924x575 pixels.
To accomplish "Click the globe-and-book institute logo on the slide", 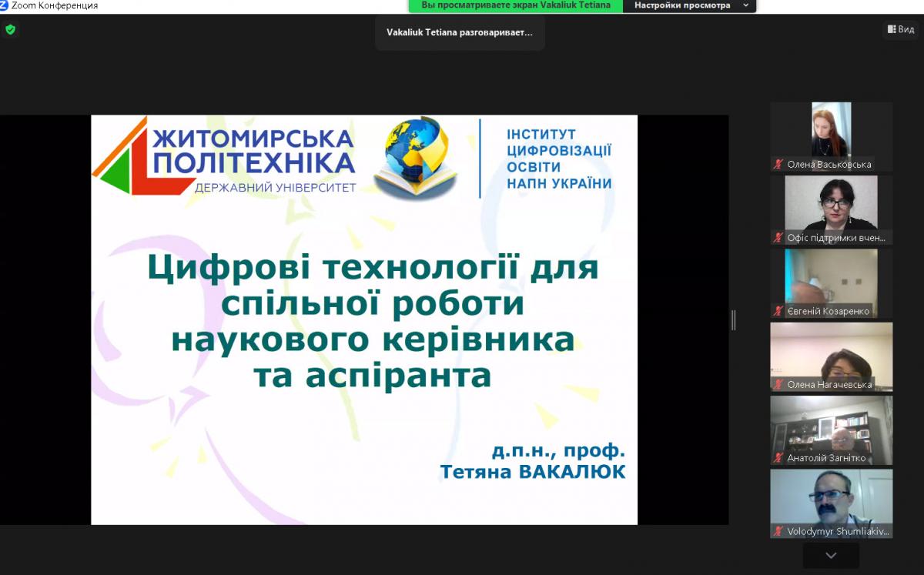I will 417,159.
